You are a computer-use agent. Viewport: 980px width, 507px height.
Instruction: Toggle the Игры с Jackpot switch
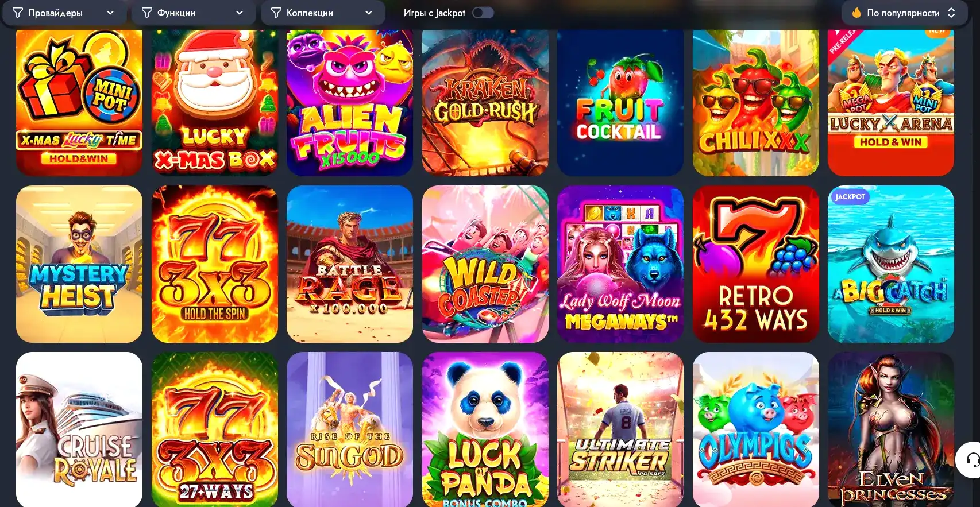[483, 13]
